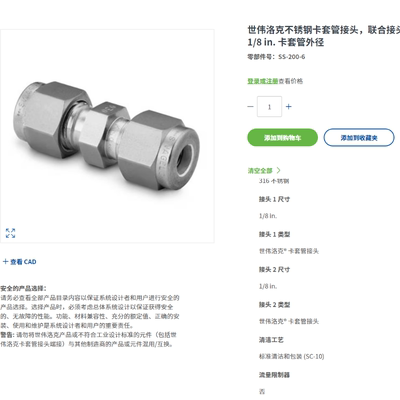Click the 登录或注册 link to view price
The image size is (400, 400).
click(262, 81)
